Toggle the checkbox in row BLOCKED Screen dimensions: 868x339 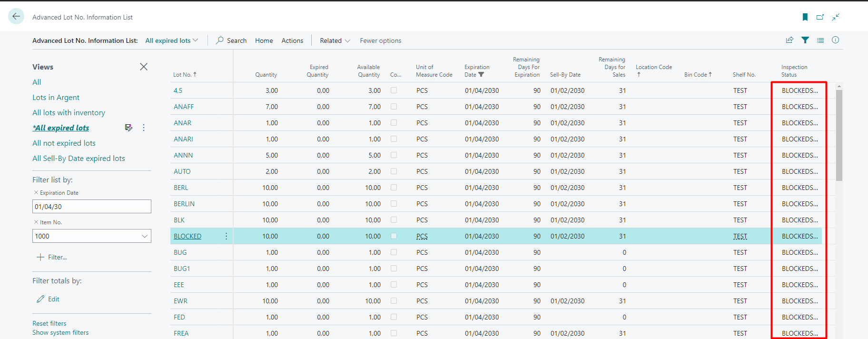[394, 236]
